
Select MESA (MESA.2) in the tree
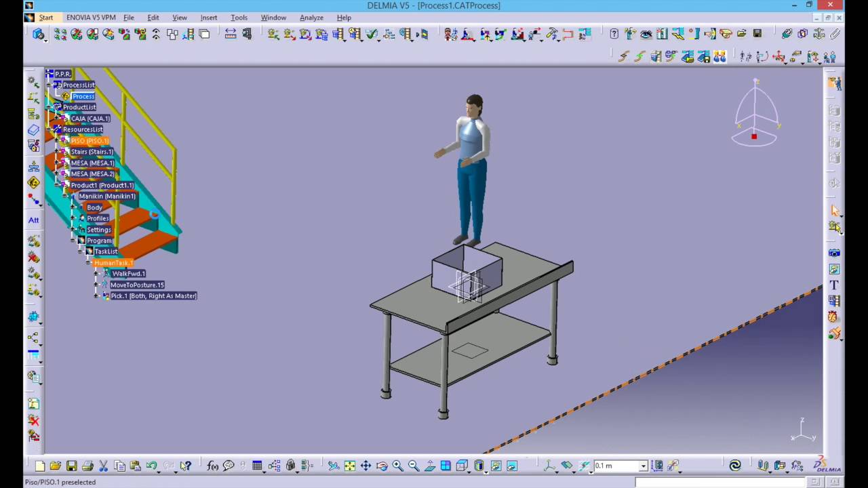(93, 174)
